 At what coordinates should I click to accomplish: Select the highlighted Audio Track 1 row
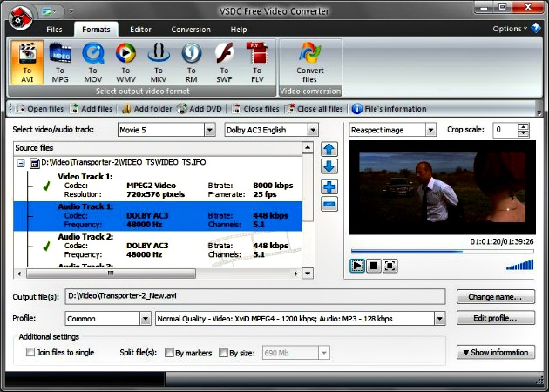[x=158, y=216]
